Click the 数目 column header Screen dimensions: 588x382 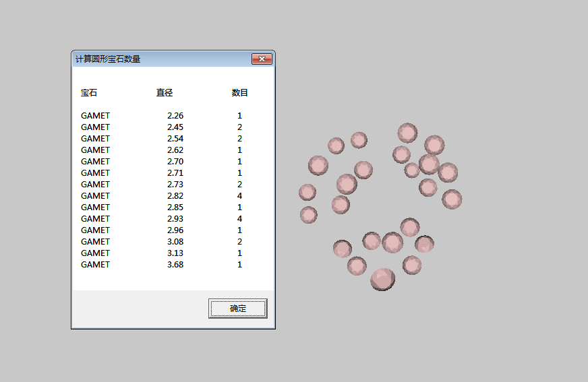(240, 93)
